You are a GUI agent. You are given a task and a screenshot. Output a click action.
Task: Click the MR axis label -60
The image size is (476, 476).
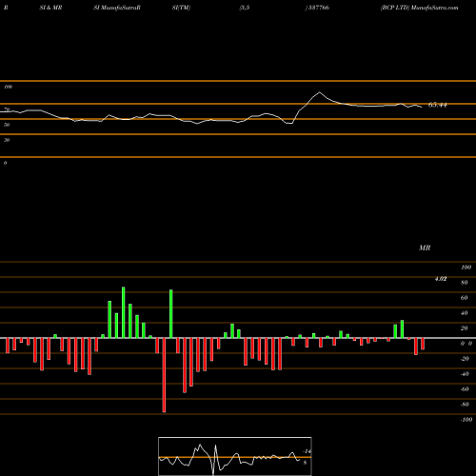(x=465, y=389)
